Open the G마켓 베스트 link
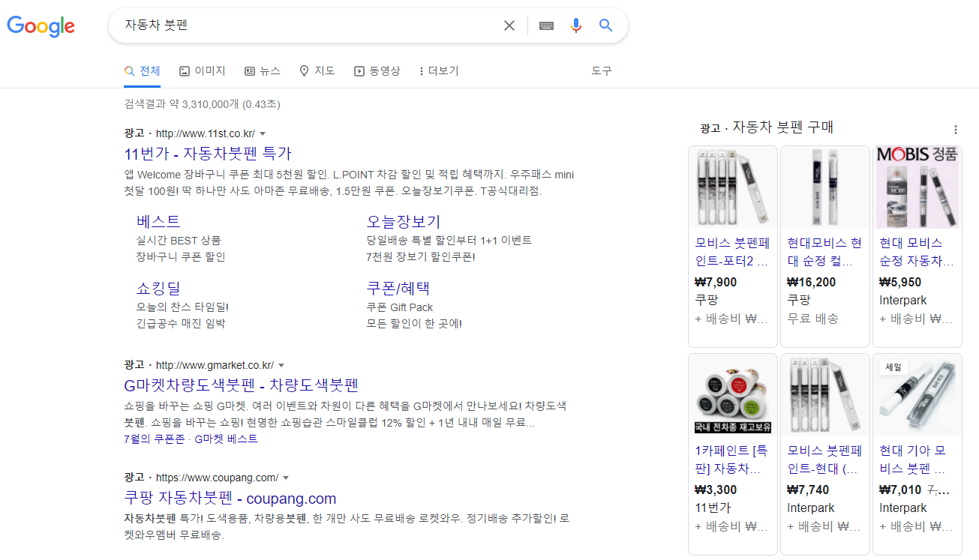 pos(226,439)
